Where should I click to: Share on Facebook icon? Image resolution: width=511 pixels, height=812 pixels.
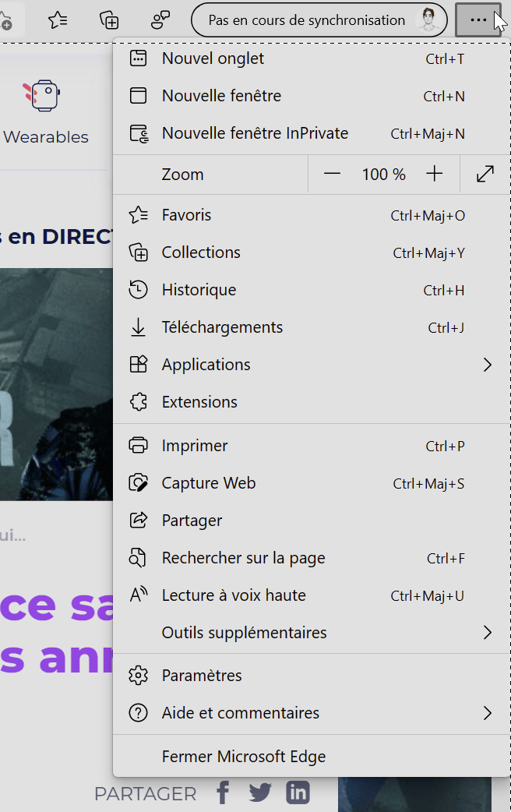coord(223,793)
